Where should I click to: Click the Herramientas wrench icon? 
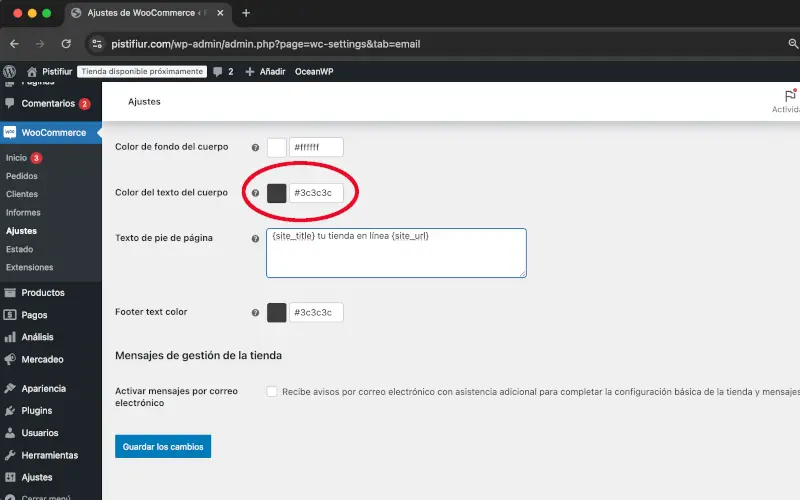point(10,455)
